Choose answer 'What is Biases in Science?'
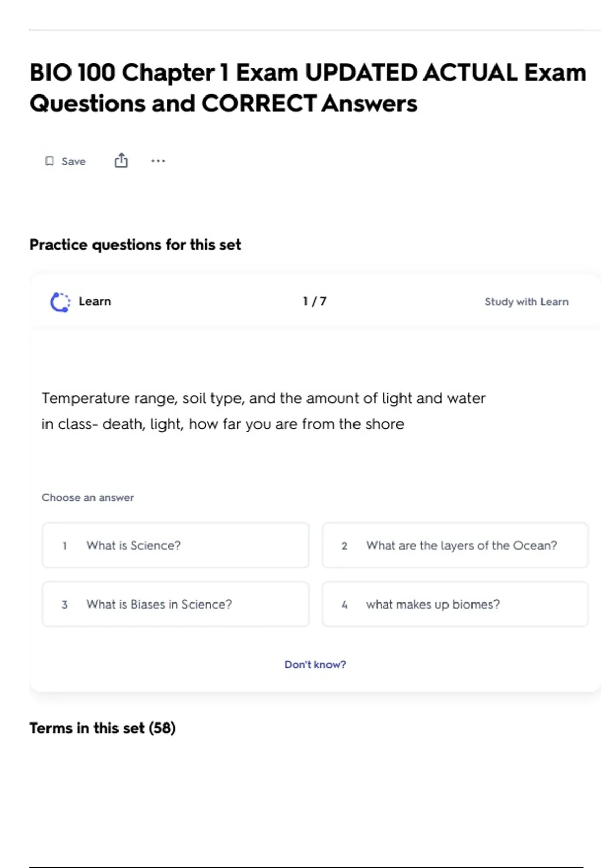 (175, 604)
